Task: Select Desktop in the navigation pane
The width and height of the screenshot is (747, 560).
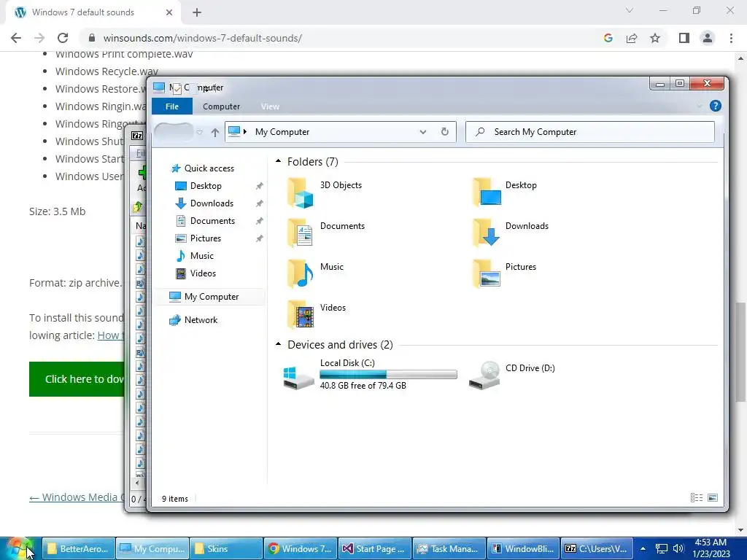Action: [x=206, y=186]
